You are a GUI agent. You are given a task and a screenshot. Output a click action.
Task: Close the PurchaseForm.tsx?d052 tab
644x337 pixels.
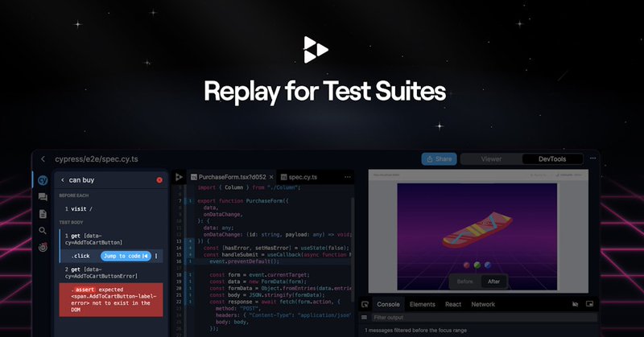(x=271, y=177)
